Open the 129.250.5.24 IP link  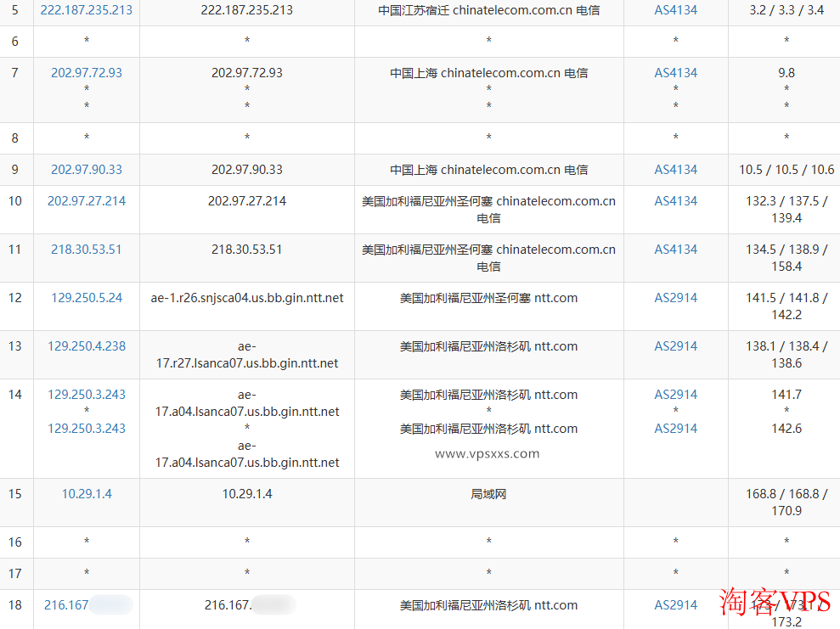point(87,298)
